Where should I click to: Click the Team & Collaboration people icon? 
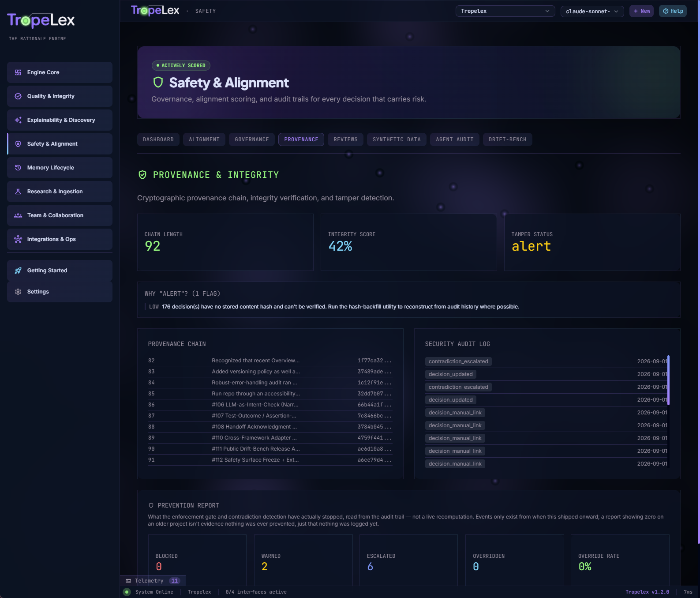tap(18, 215)
